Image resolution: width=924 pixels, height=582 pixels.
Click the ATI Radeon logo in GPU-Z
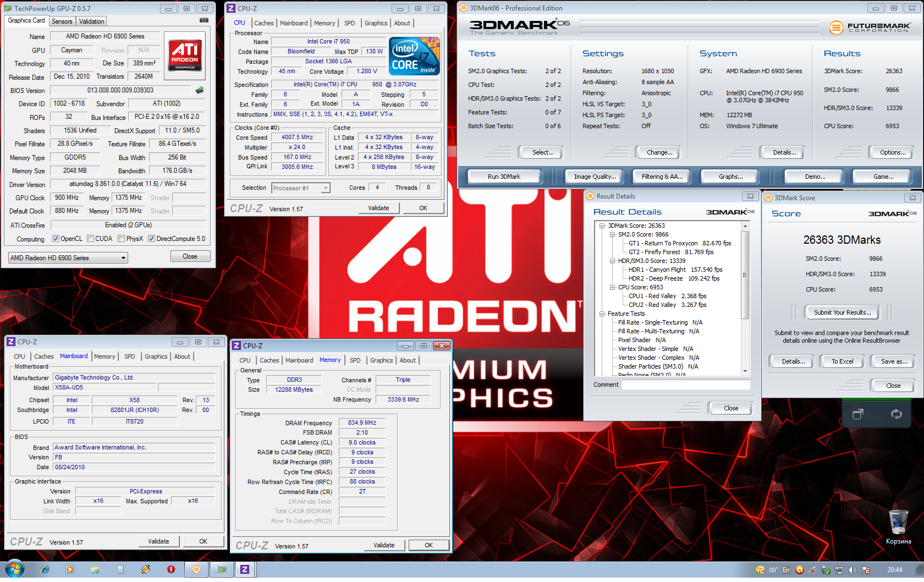coord(185,55)
